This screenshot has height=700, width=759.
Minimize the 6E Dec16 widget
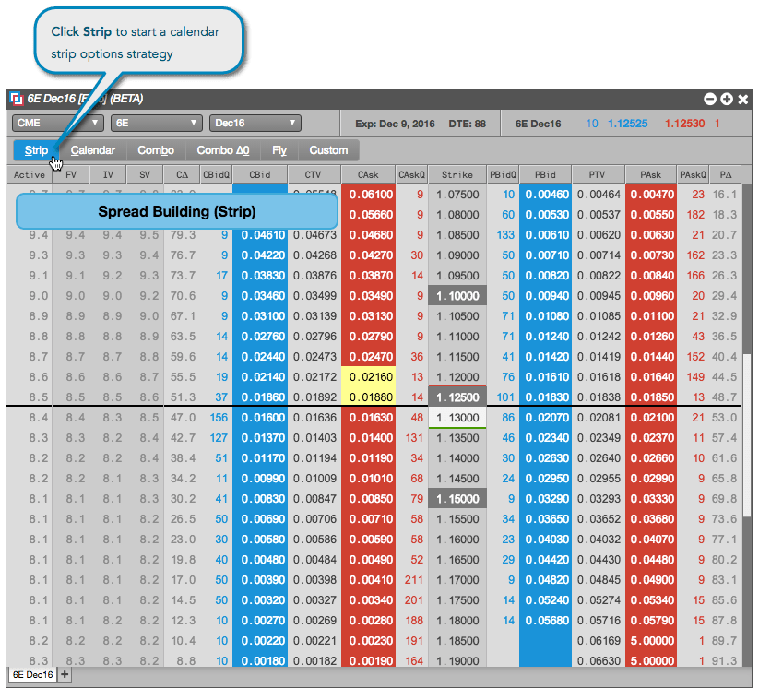[x=709, y=100]
